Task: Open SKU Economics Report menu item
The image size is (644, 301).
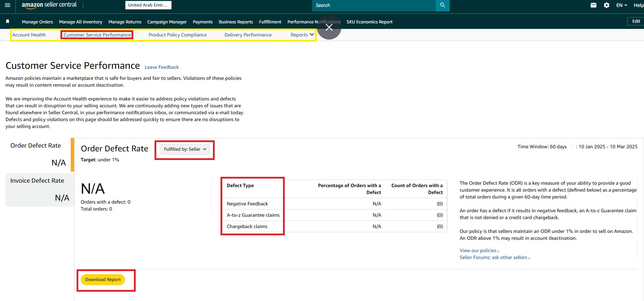Action: tap(370, 22)
